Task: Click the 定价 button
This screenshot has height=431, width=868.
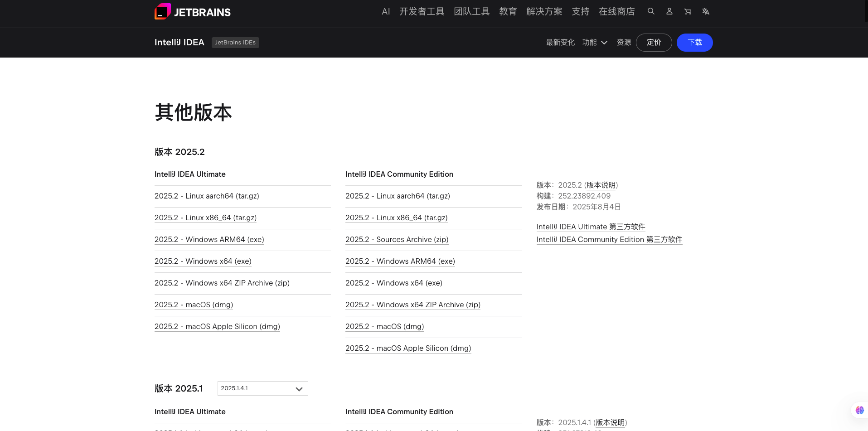Action: coord(654,43)
